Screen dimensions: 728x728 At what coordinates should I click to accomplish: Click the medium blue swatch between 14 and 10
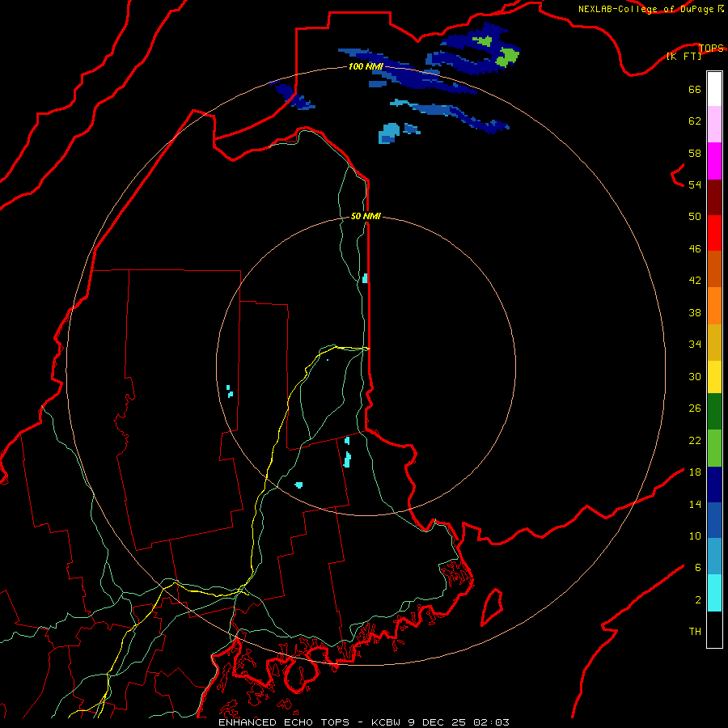click(714, 520)
